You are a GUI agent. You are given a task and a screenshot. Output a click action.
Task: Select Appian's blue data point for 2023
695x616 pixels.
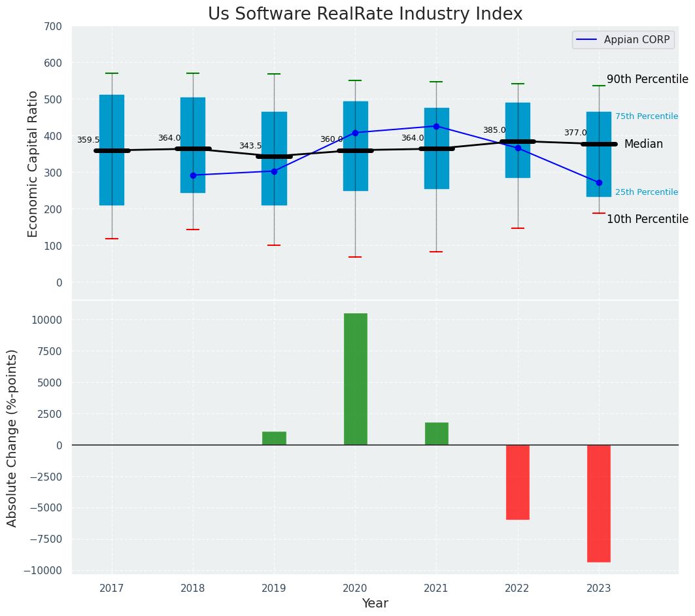[x=598, y=182]
